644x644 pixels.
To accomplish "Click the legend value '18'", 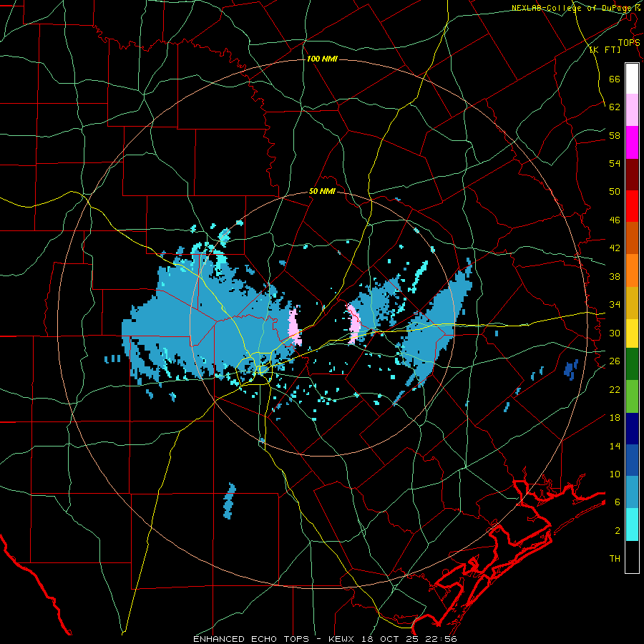I will pos(615,418).
